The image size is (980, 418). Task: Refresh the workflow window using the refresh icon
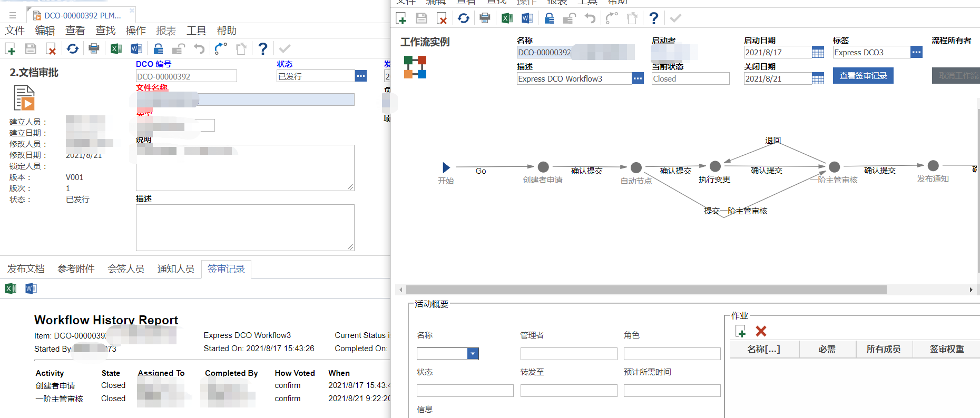(x=464, y=18)
